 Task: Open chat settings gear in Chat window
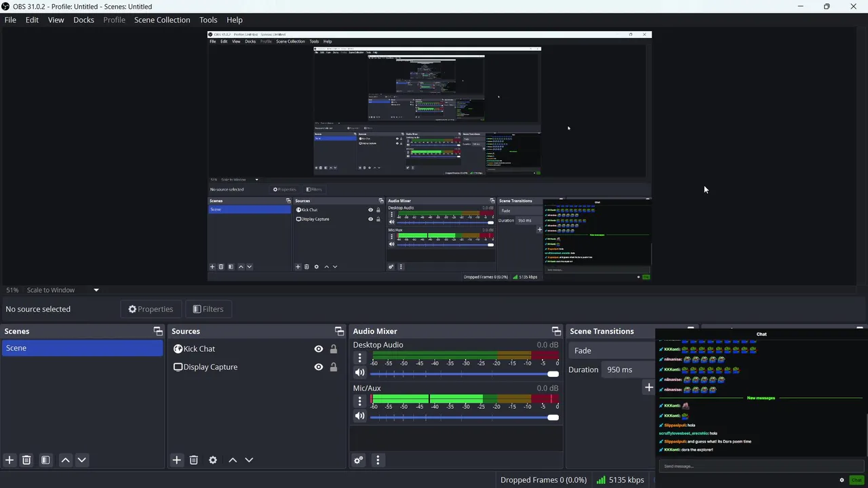point(842,480)
